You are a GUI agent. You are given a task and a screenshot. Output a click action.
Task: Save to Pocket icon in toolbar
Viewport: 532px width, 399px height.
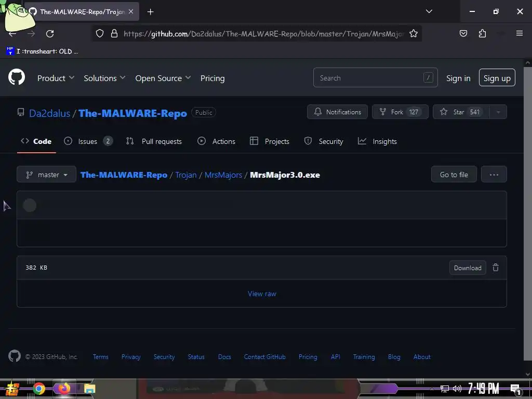(463, 33)
